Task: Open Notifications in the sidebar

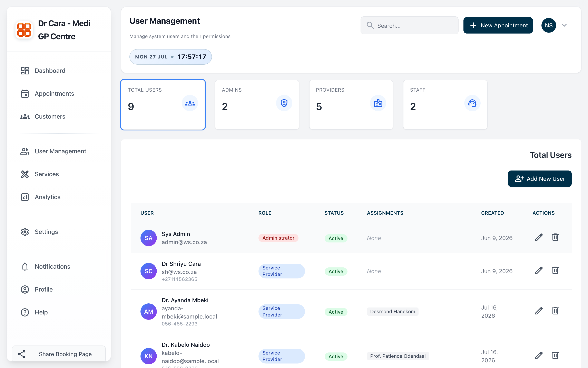Action: [x=59, y=267]
